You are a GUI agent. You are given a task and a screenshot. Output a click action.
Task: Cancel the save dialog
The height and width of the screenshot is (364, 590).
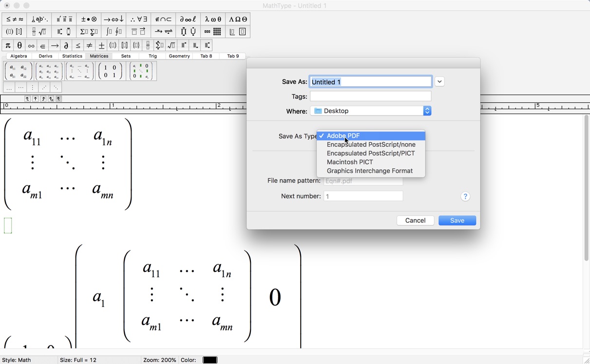pyautogui.click(x=415, y=220)
